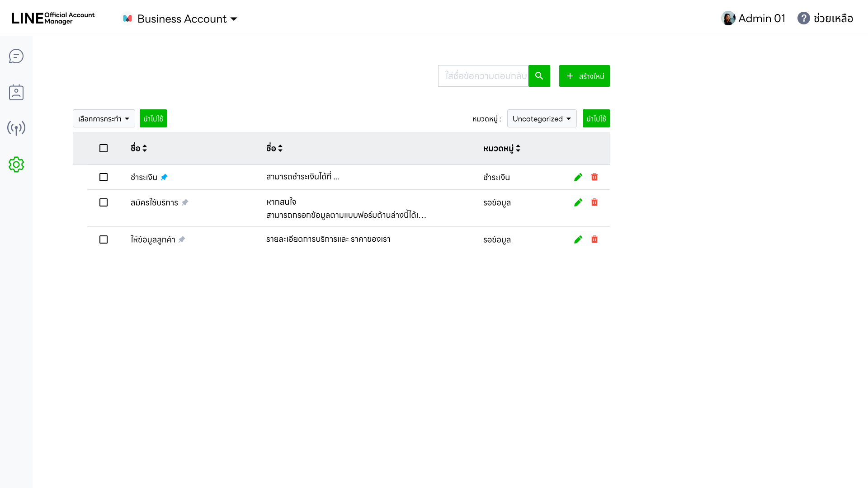
Task: Click the help question mark icon
Action: (x=803, y=19)
